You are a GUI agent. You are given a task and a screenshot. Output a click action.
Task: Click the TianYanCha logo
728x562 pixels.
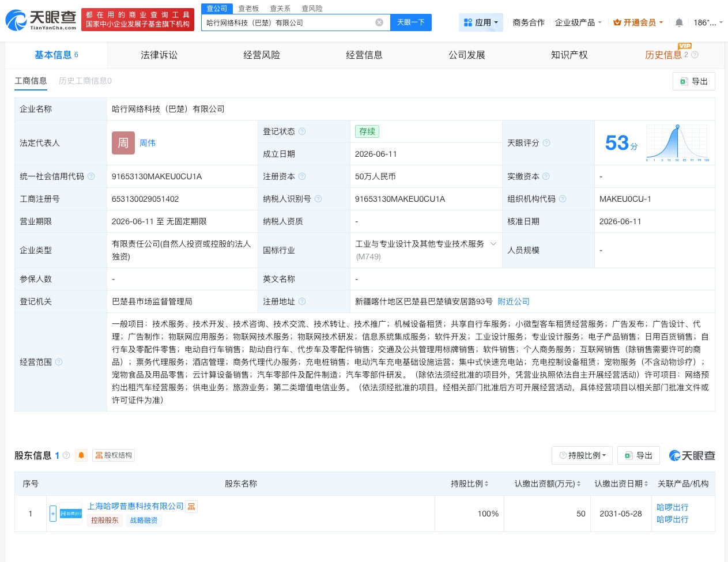(x=40, y=20)
